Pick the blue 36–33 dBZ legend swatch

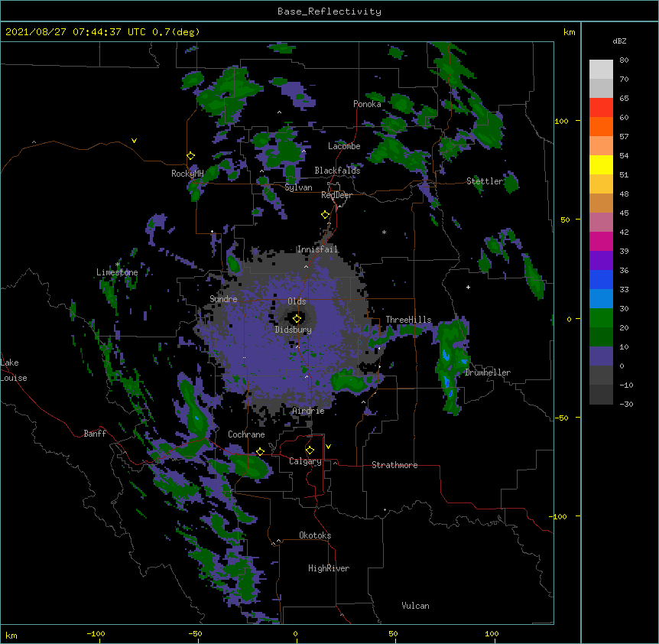click(x=601, y=279)
